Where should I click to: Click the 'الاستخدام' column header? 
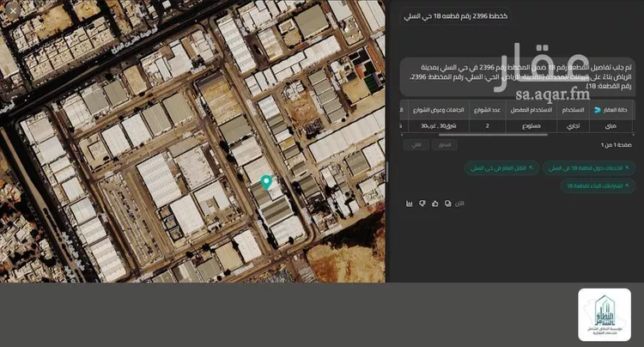(x=573, y=110)
